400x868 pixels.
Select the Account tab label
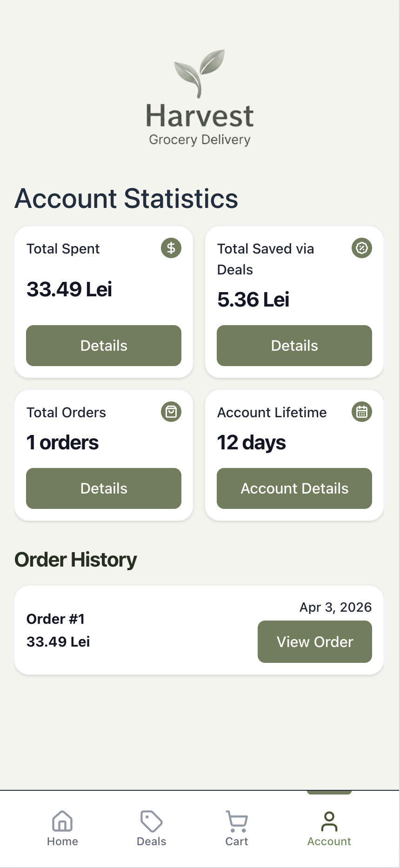[x=329, y=841]
